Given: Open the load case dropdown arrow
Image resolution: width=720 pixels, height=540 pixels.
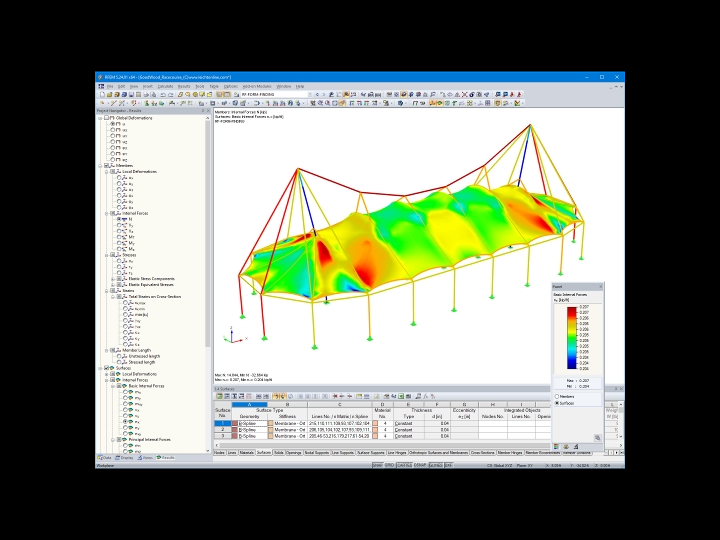Looking at the screenshot, I should point(309,95).
